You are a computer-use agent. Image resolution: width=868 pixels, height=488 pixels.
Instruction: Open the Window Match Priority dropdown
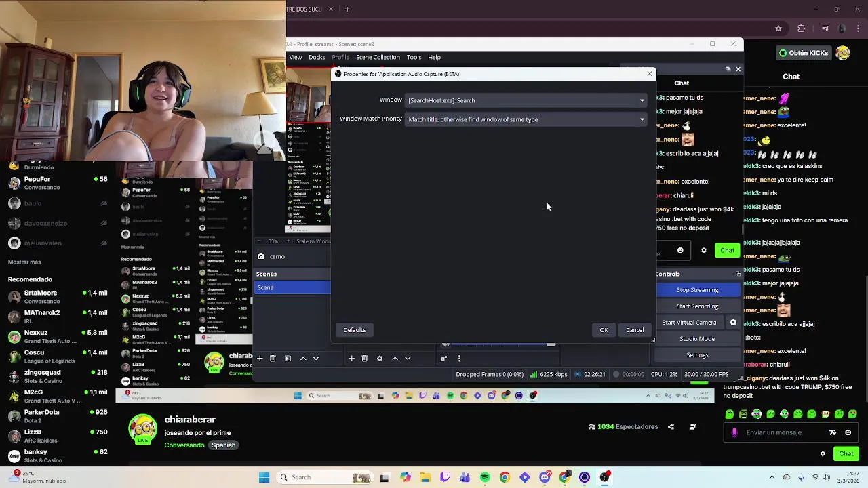pyautogui.click(x=526, y=119)
